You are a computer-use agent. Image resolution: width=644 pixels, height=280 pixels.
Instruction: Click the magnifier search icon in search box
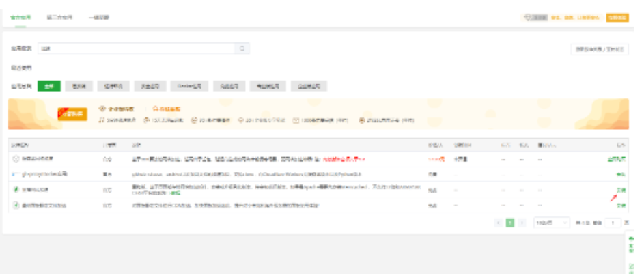point(242,48)
